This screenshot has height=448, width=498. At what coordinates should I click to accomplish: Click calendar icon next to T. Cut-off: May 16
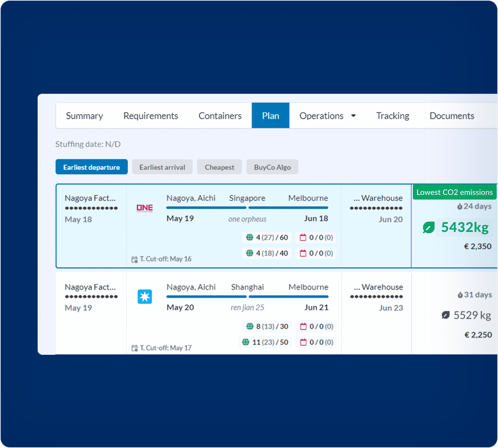pyautogui.click(x=134, y=259)
